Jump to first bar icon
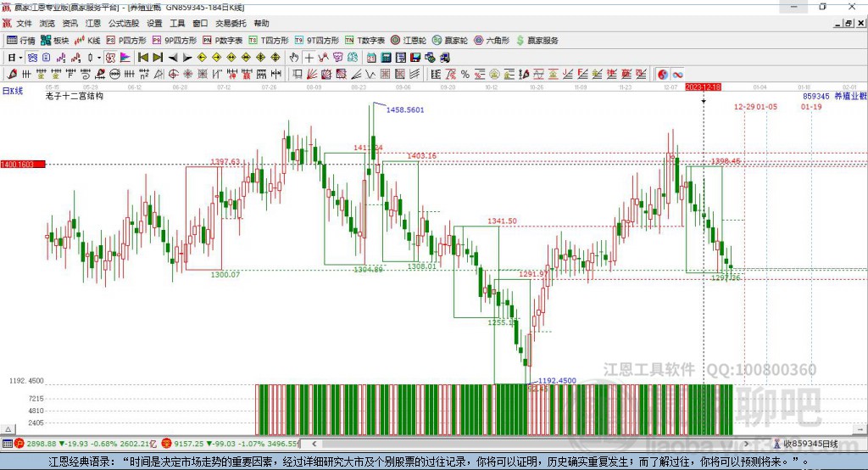The width and height of the screenshot is (868, 470). click(143, 57)
